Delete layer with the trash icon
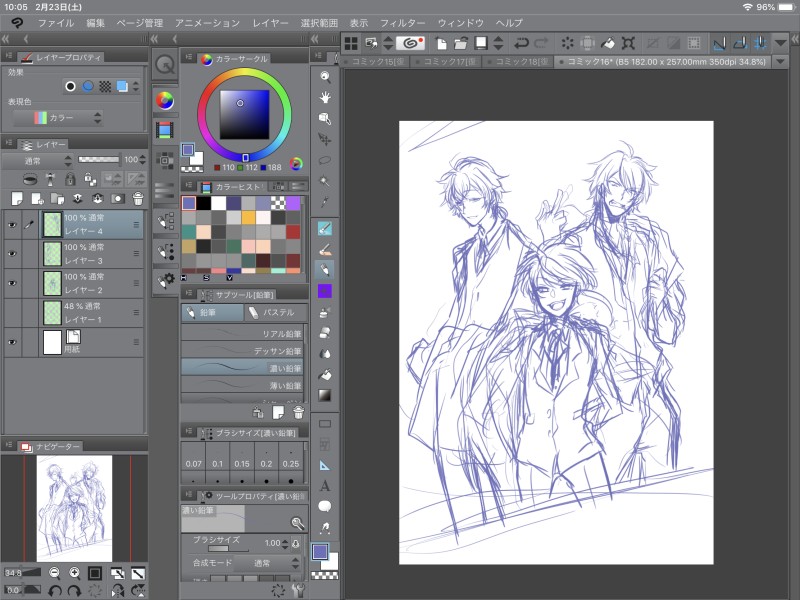The height and width of the screenshot is (600, 800). (138, 198)
